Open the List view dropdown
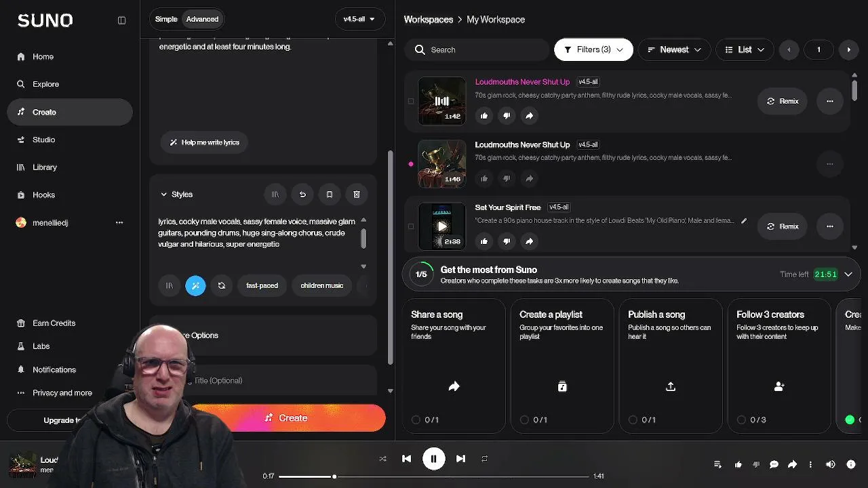 (x=745, y=49)
